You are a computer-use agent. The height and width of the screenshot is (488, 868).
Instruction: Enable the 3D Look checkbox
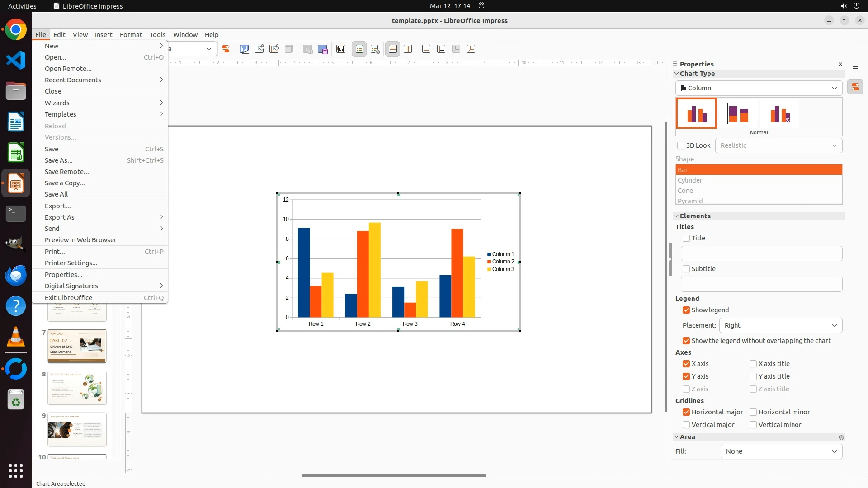click(681, 145)
